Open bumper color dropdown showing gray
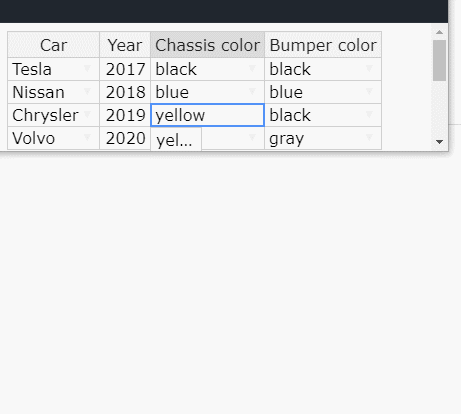This screenshot has width=461, height=414. click(x=369, y=137)
